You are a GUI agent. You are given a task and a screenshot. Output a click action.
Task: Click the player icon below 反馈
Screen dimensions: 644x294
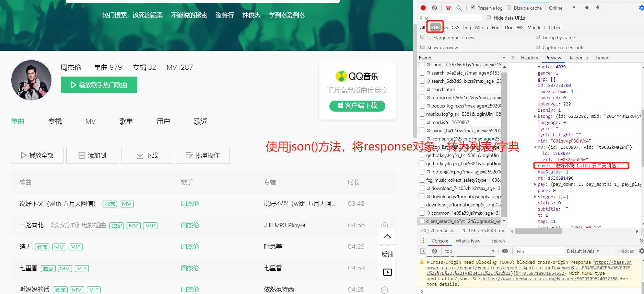(387, 272)
